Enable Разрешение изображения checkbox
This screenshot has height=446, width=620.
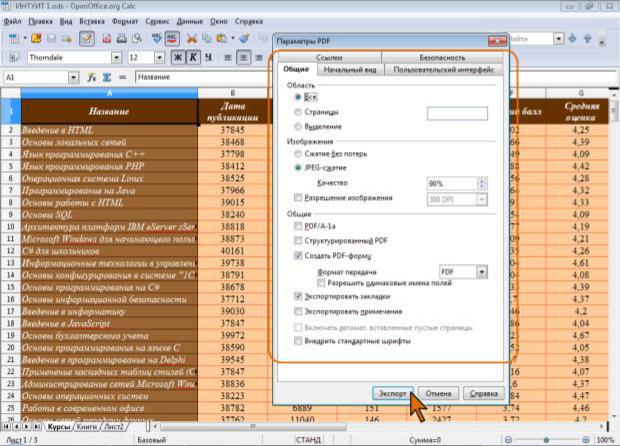coord(298,197)
